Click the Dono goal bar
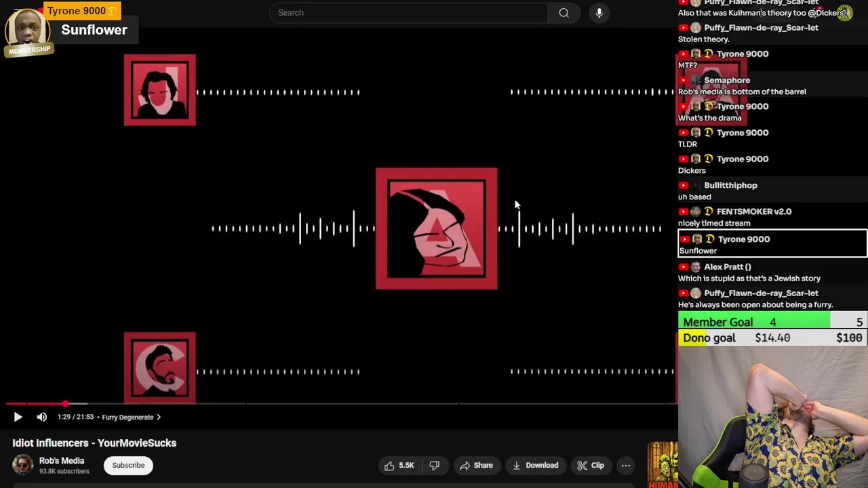This screenshot has height=488, width=868. tap(772, 338)
